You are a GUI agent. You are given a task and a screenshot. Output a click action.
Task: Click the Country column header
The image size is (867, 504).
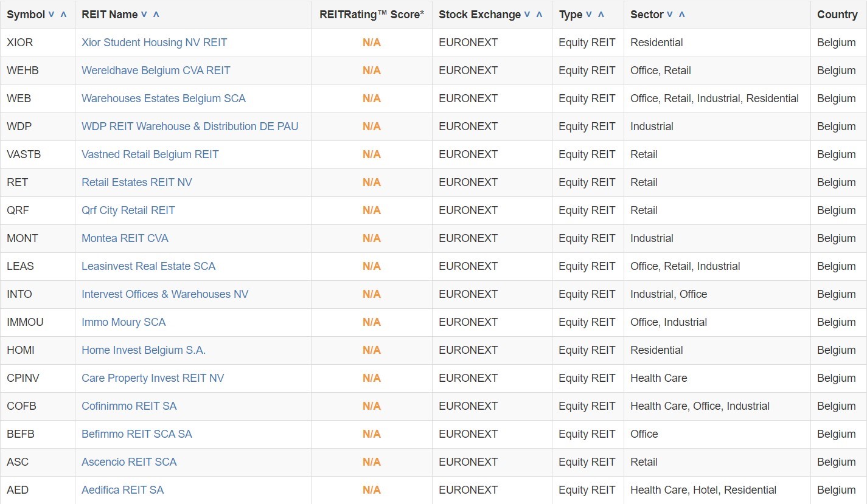pos(837,15)
